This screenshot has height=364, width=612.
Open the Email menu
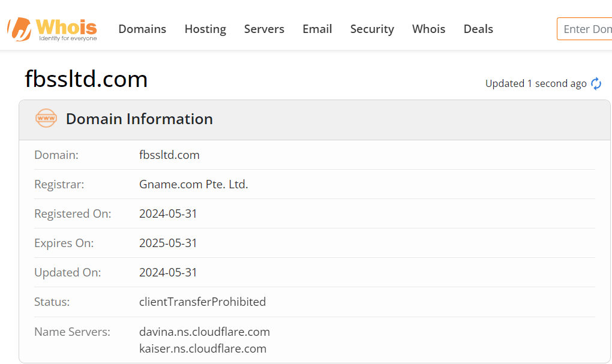click(317, 29)
